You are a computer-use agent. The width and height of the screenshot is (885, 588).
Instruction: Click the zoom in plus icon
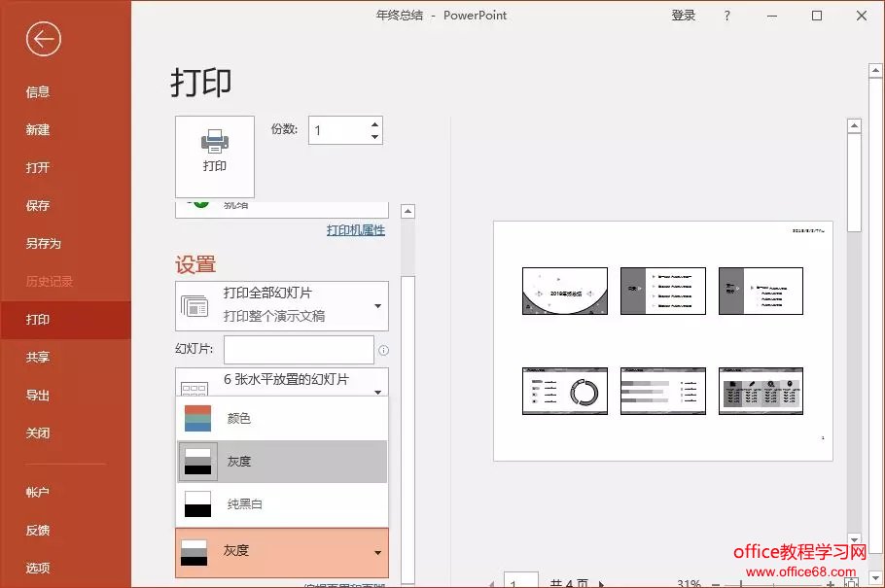[x=830, y=584]
